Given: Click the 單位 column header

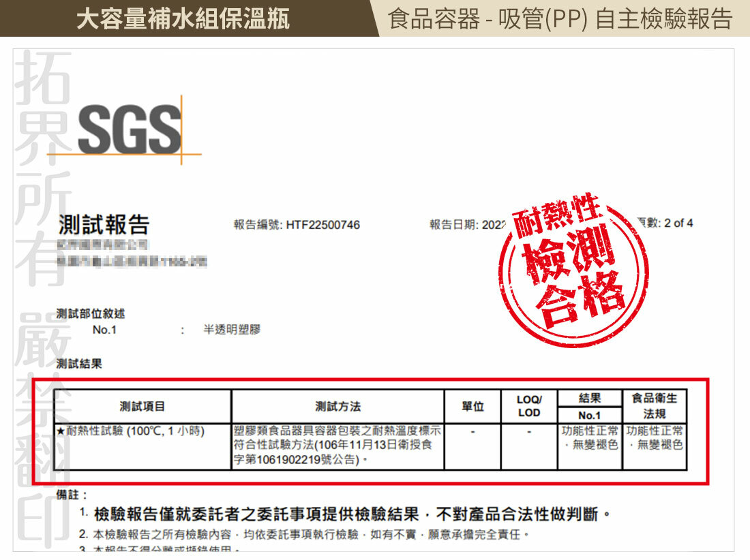Looking at the screenshot, I should 472,407.
